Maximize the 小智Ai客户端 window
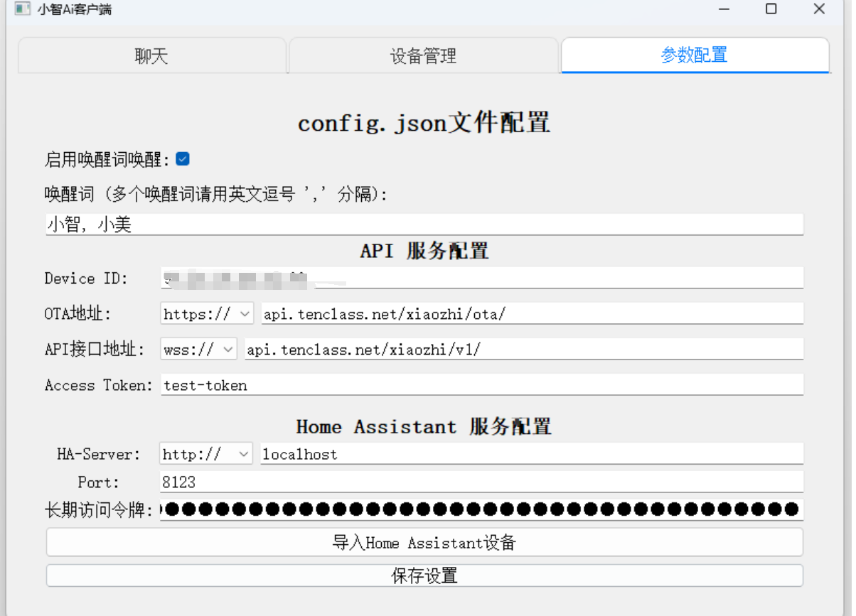Image resolution: width=856 pixels, height=616 pixels. 771,9
